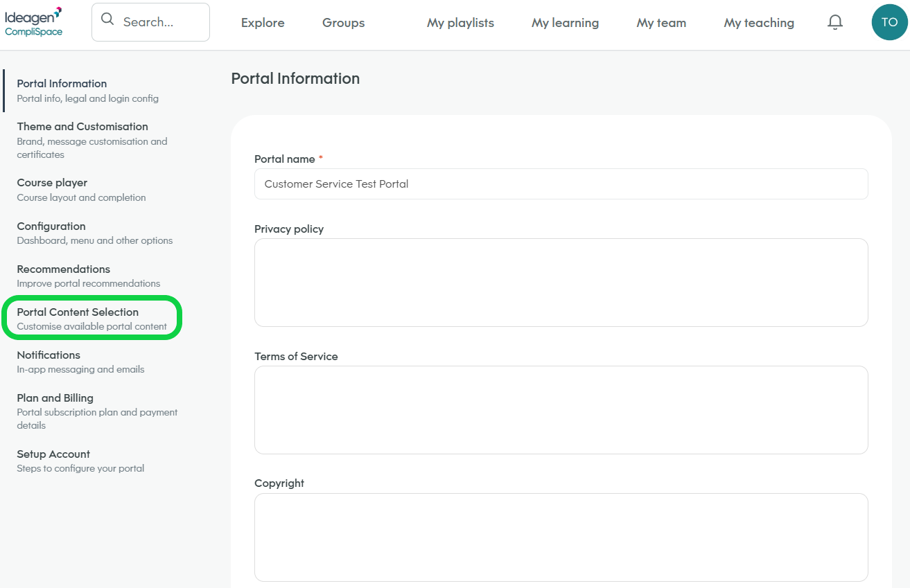910x588 pixels.
Task: Navigate to Groups
Action: point(343,23)
